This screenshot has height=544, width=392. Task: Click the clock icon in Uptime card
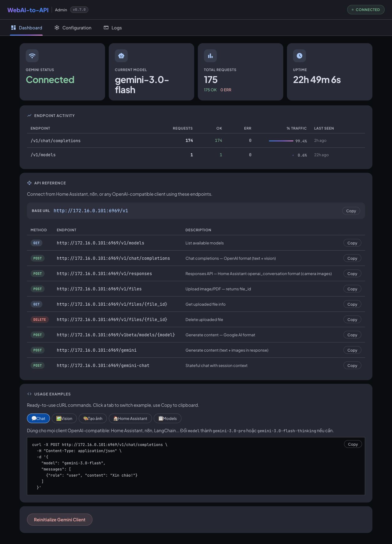[x=300, y=56]
